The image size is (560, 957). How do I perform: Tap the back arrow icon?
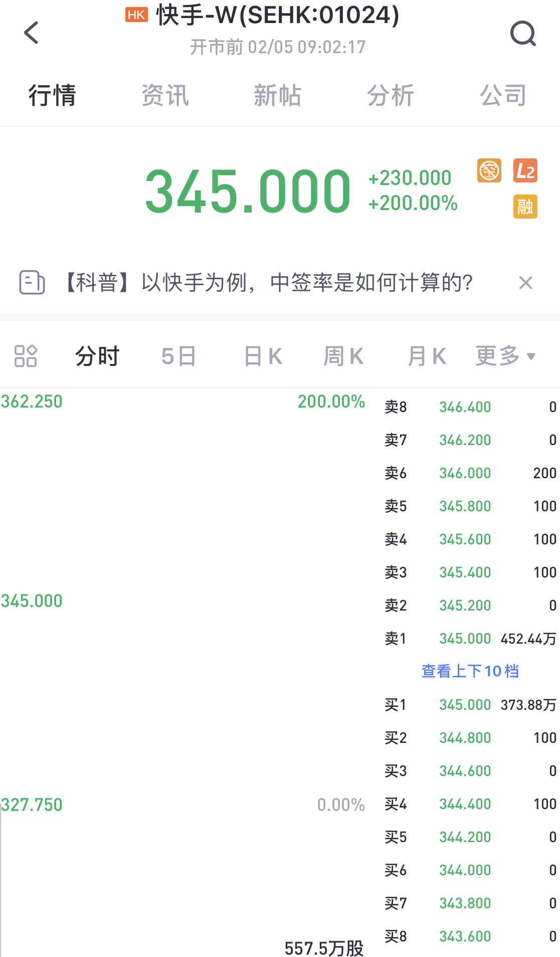point(31,33)
